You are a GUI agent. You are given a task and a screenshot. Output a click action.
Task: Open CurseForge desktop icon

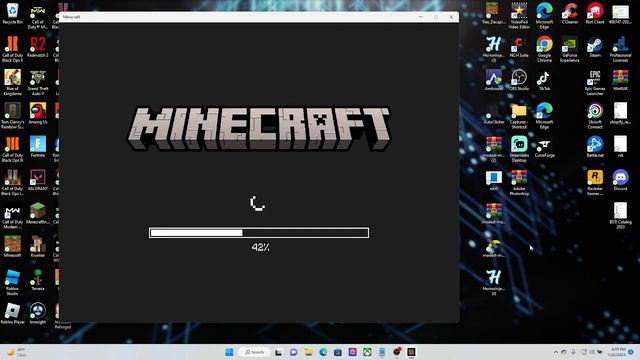tap(544, 147)
